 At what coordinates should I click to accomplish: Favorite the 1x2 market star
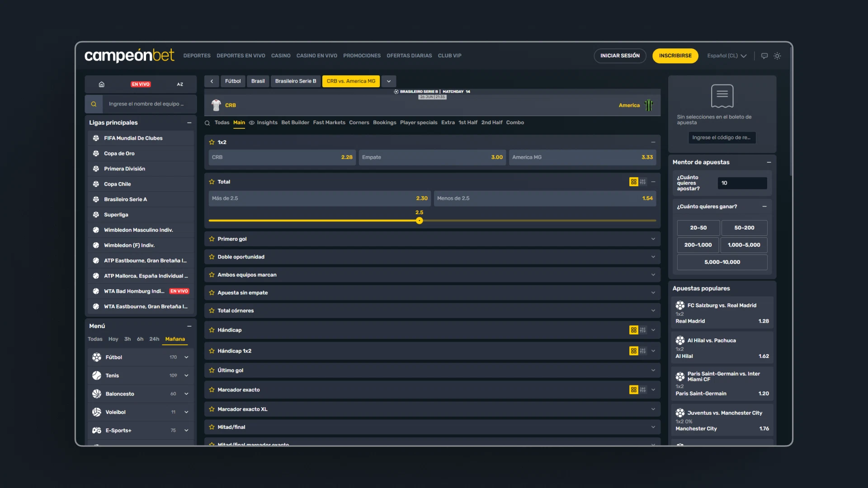click(212, 142)
